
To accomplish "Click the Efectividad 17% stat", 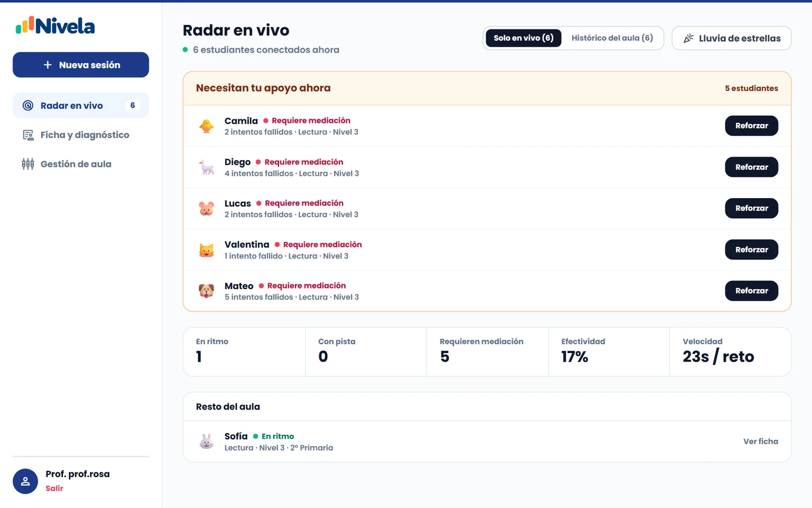I will [608, 352].
